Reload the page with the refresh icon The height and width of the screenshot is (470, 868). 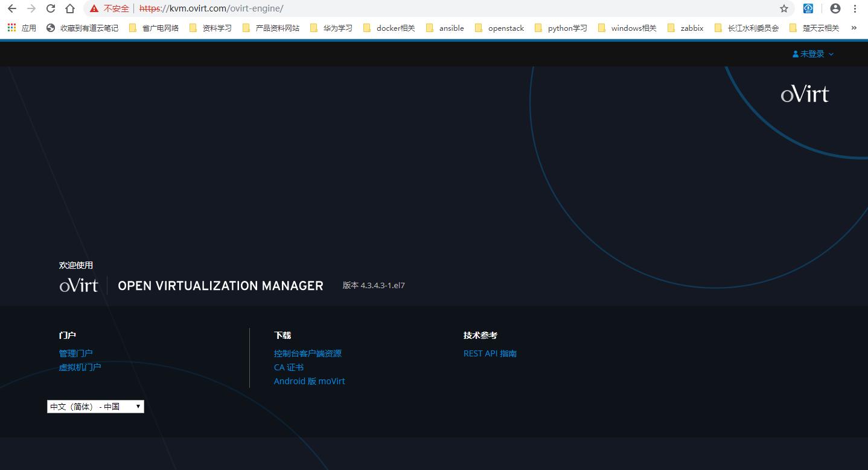(x=51, y=8)
